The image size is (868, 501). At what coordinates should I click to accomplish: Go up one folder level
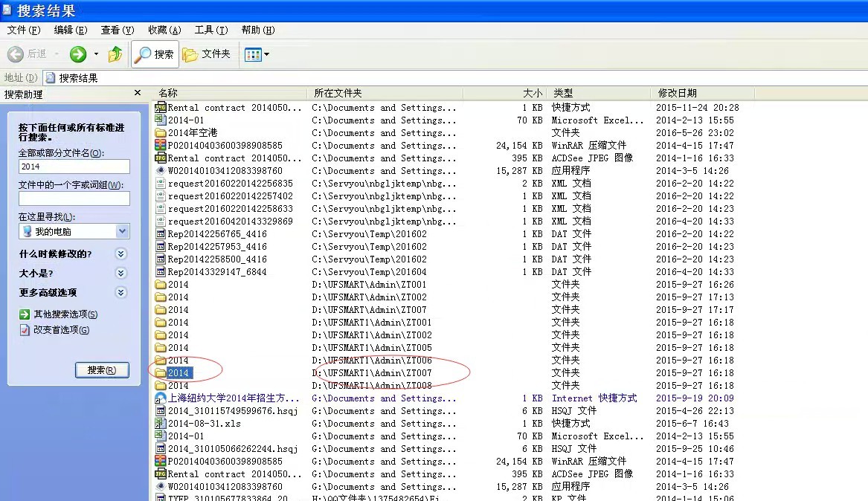click(x=115, y=54)
